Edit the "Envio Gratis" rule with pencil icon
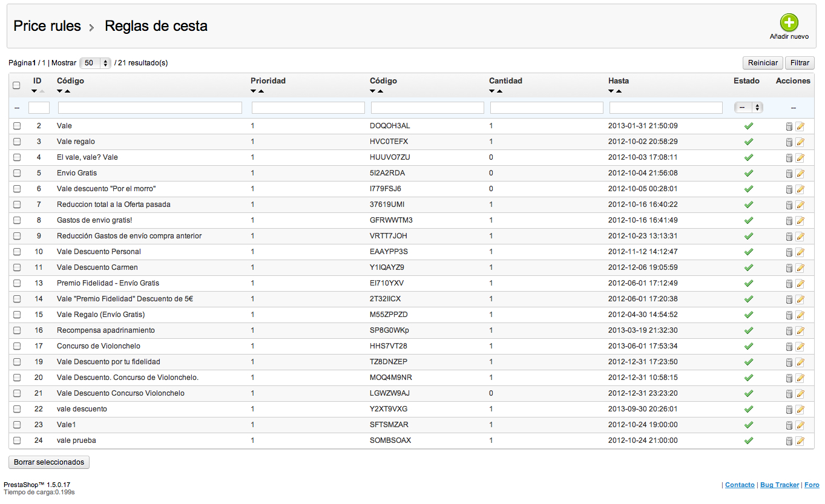This screenshot has height=504, width=825. point(800,173)
